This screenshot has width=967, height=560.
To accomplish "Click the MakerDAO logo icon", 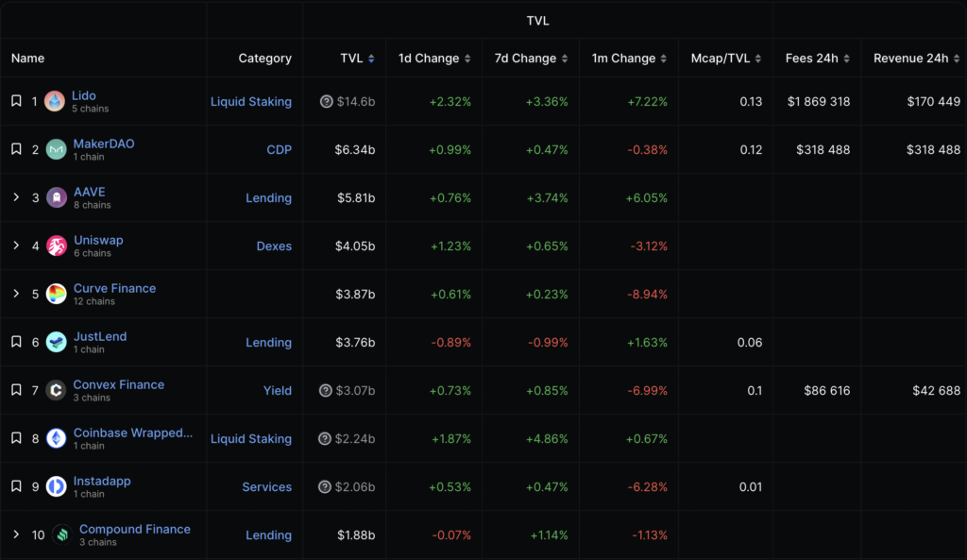I will point(57,149).
